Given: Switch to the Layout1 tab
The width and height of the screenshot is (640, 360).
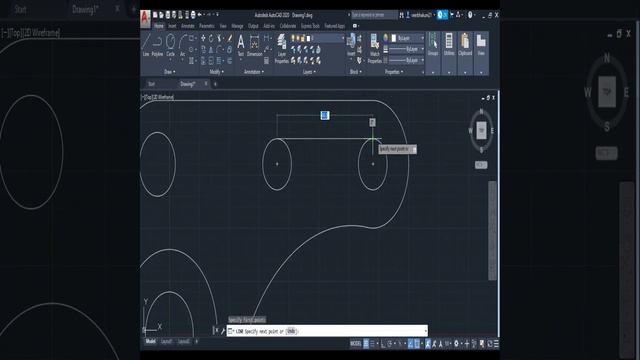Looking at the screenshot, I should [166, 342].
